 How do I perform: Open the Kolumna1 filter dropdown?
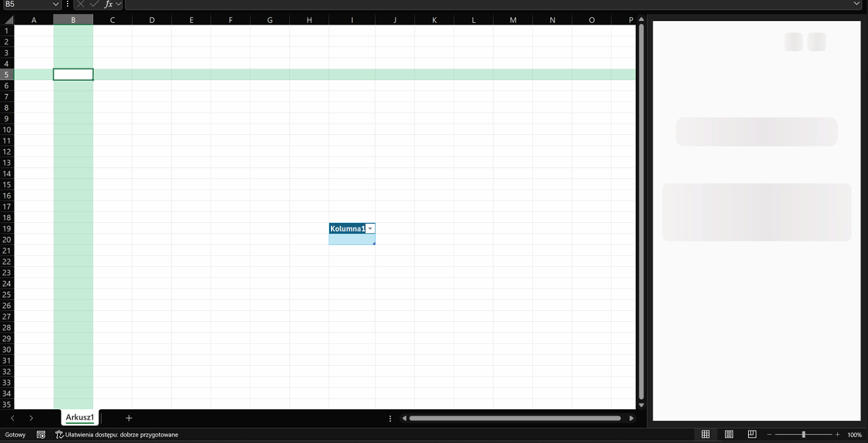(x=370, y=228)
